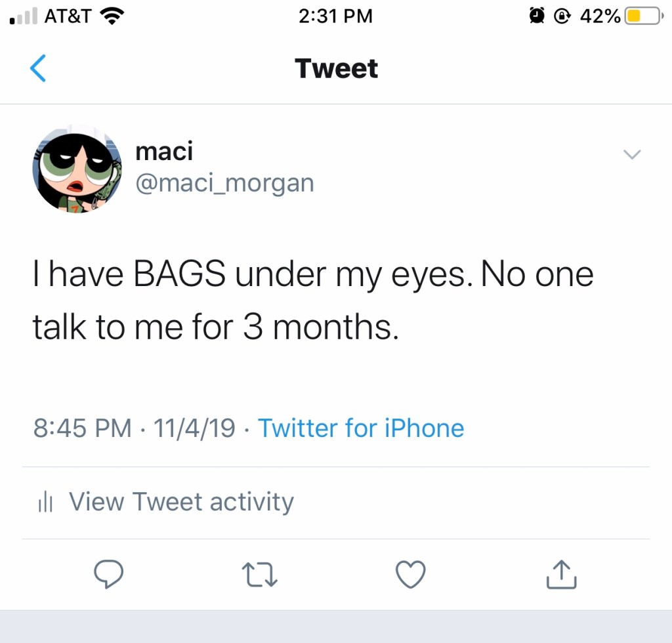Like the tweet with the heart icon

pos(411,575)
